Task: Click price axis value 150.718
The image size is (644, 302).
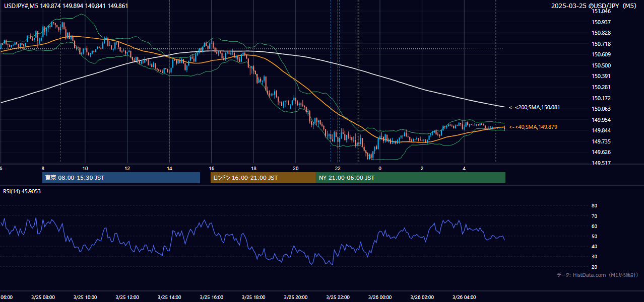Action: [x=601, y=44]
